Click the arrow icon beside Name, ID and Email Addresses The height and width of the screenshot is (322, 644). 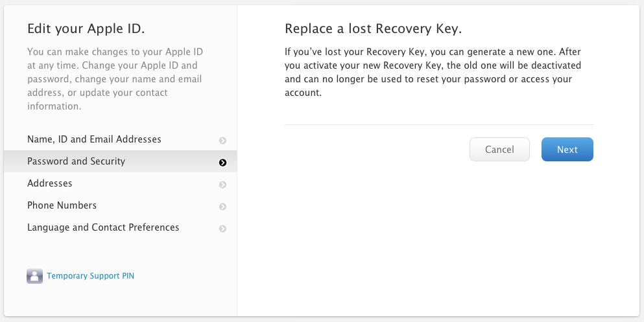click(x=222, y=141)
